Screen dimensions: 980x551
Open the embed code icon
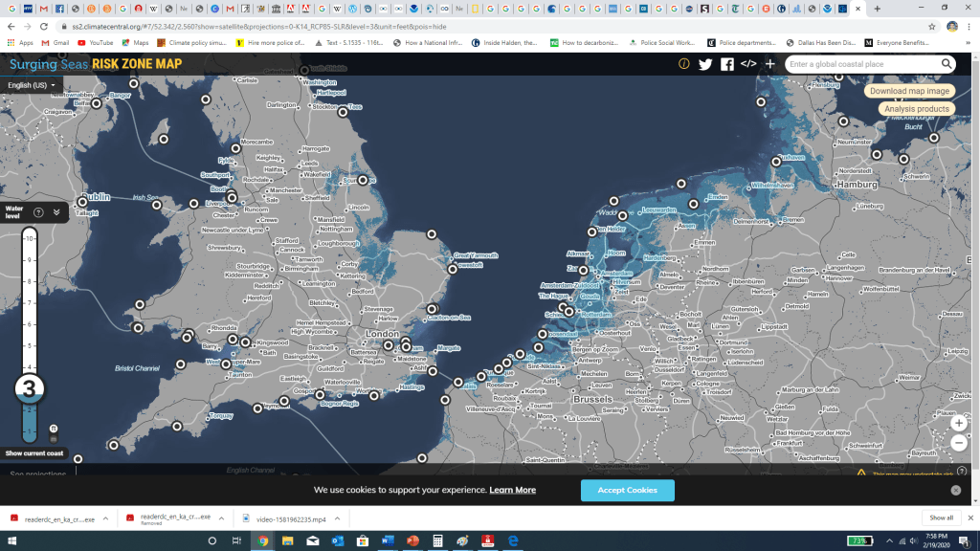click(748, 64)
